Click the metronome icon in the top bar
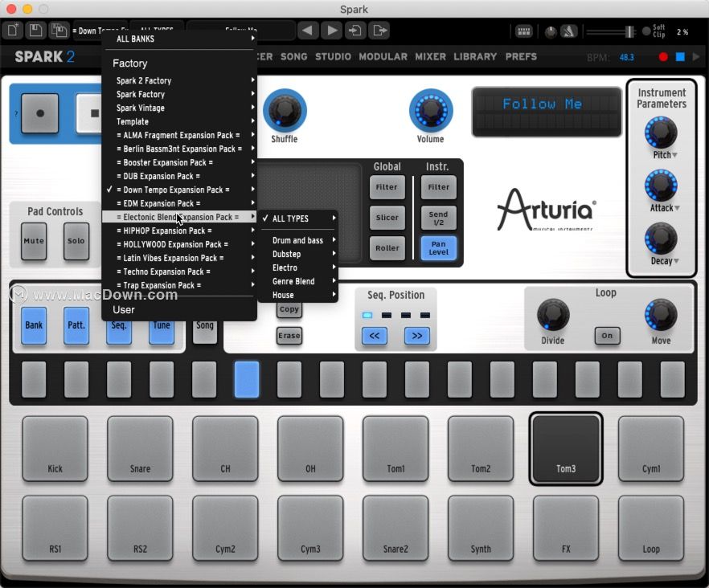 (x=569, y=31)
